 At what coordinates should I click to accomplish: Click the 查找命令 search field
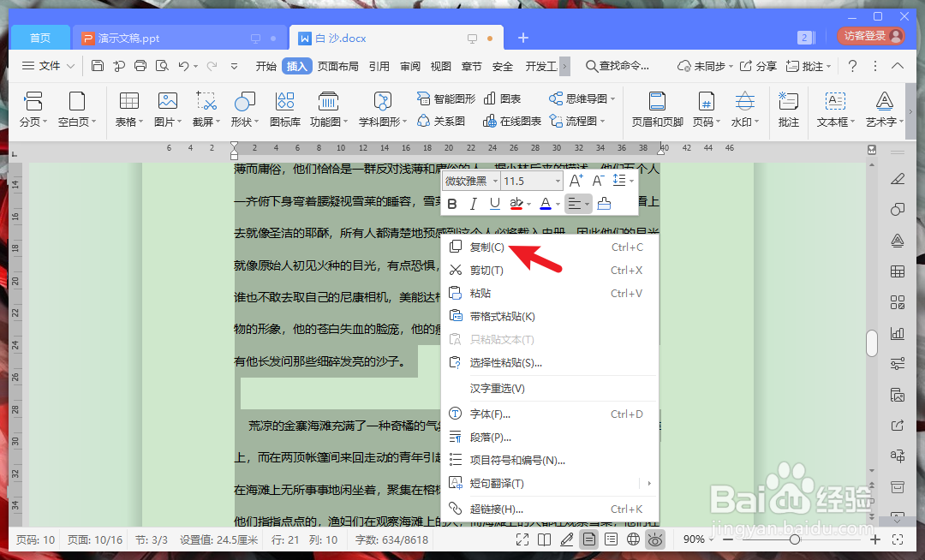coord(618,66)
